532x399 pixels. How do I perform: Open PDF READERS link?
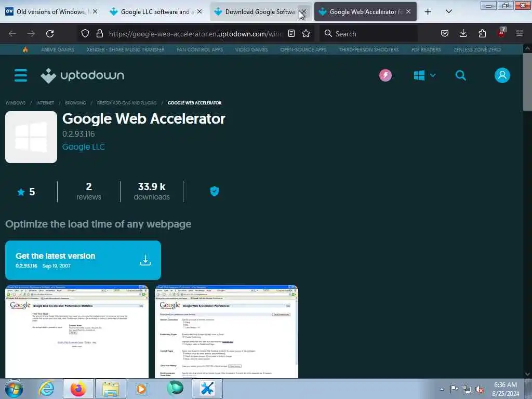(426, 49)
